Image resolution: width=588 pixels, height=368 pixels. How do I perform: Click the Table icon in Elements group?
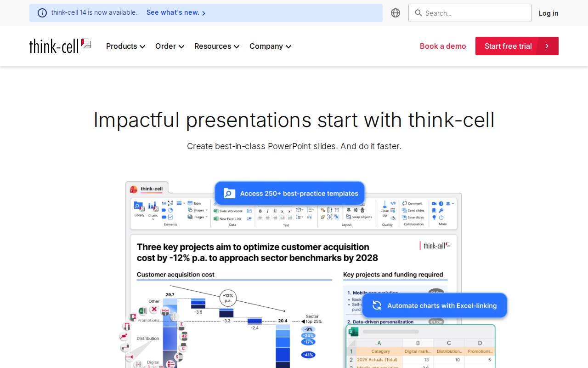pos(190,203)
